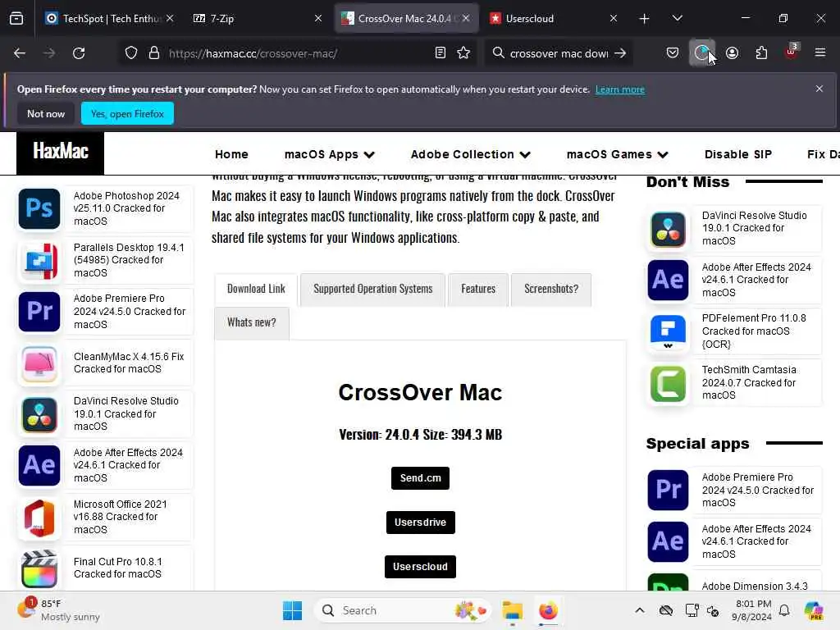Switch to the Features tab
Screen dimensions: 840x630
(x=478, y=290)
